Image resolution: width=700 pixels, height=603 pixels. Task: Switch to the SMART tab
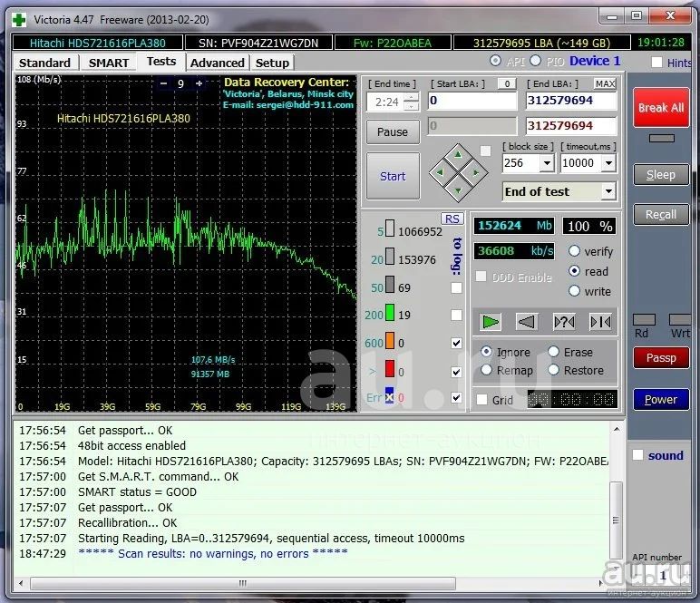109,63
